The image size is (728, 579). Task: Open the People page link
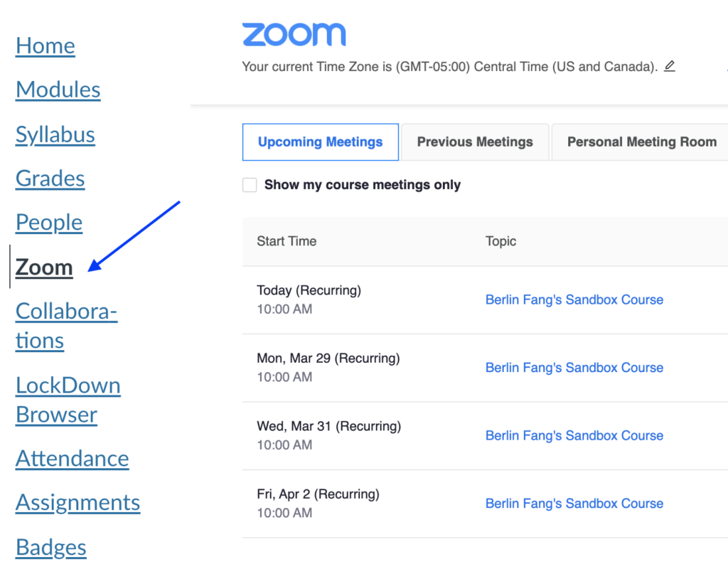[49, 223]
